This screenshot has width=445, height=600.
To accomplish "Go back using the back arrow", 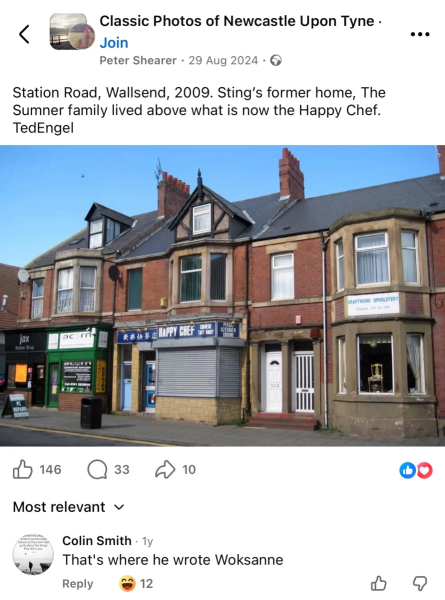I will [24, 34].
